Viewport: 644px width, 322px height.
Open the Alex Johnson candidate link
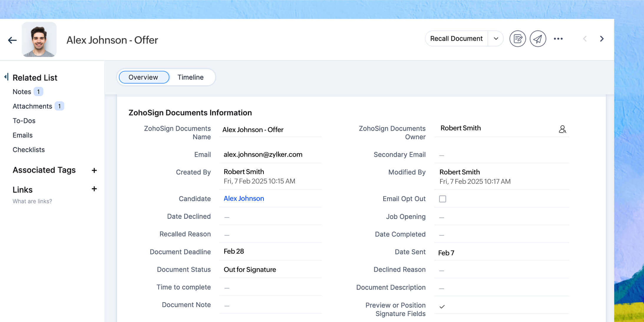[x=244, y=198]
